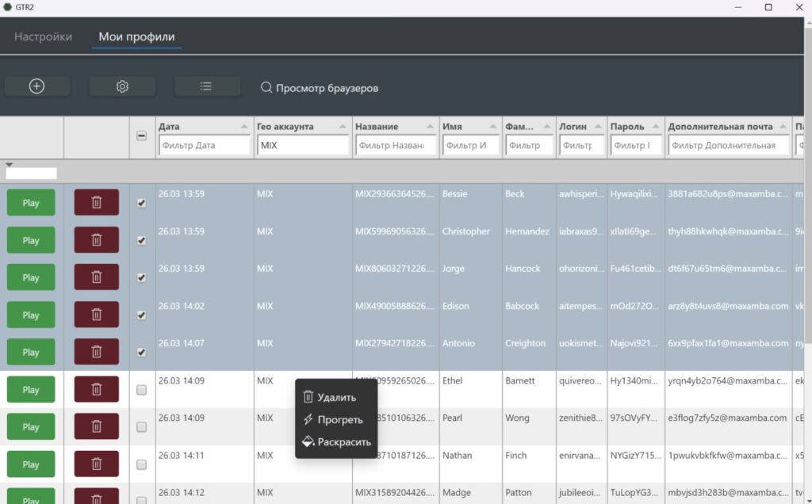The width and height of the screenshot is (812, 504).
Task: Collapse the group row triangle expander
Action: pyautogui.click(x=9, y=165)
